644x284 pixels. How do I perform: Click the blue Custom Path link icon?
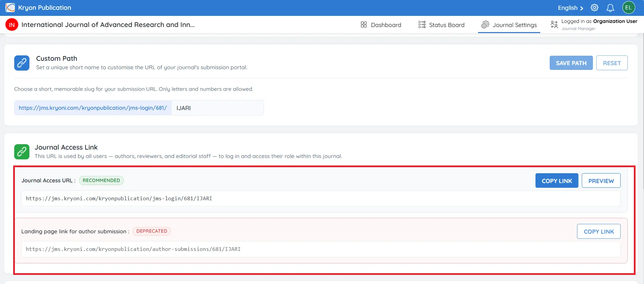[22, 63]
